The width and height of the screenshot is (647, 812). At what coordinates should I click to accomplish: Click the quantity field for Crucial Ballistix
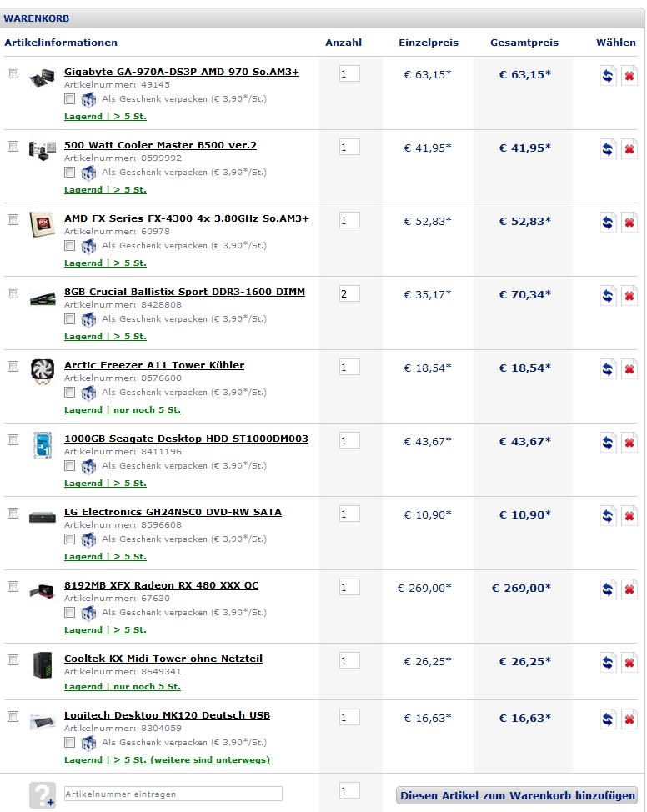pos(349,293)
